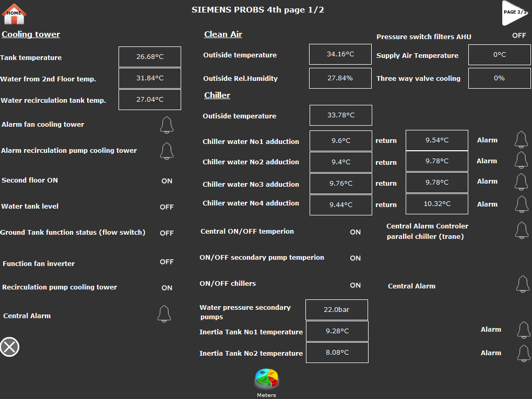Click alarm bell for fan cooling tower
Image resolution: width=532 pixels, height=399 pixels.
pos(167,125)
